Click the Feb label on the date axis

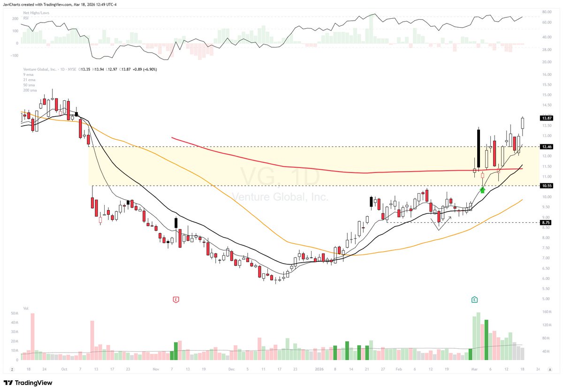click(x=398, y=369)
